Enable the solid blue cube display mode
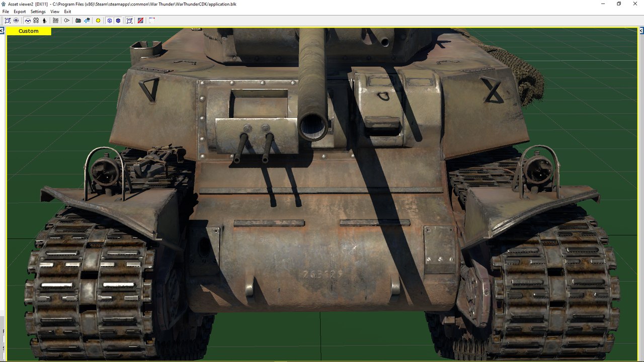 118,21
